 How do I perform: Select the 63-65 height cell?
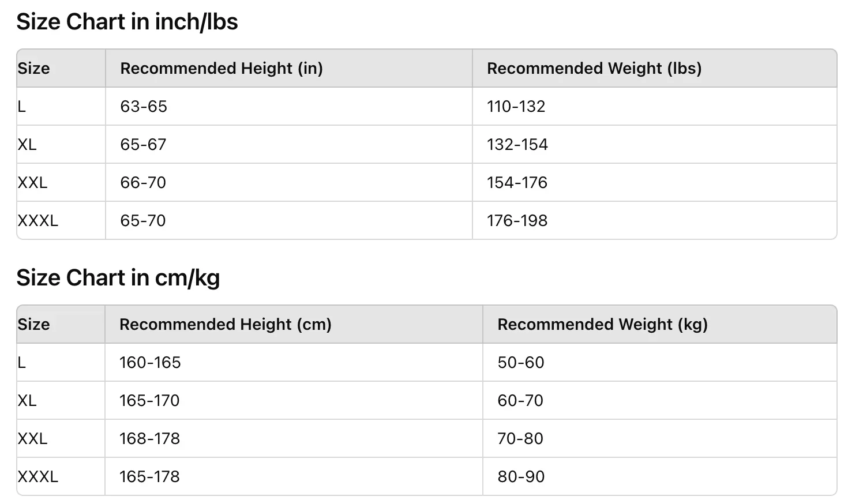tap(144, 107)
